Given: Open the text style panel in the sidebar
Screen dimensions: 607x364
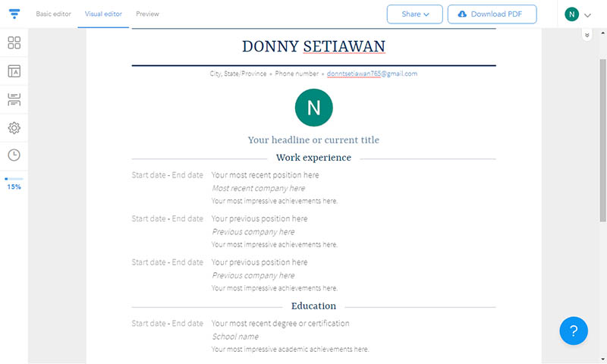Looking at the screenshot, I should [14, 71].
